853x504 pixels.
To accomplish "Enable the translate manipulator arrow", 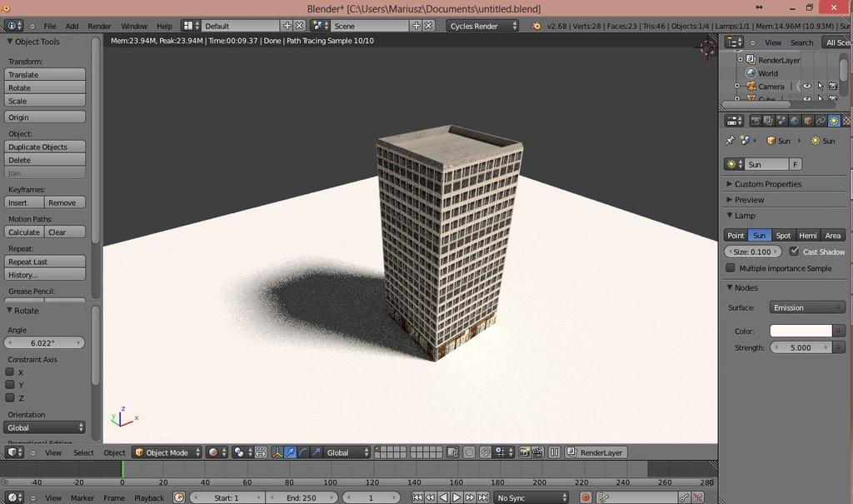I will 290,452.
